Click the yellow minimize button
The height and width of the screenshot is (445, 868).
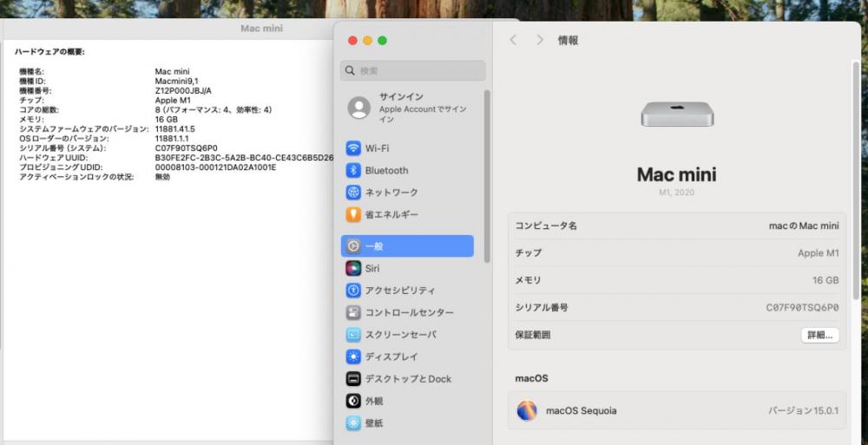367,41
